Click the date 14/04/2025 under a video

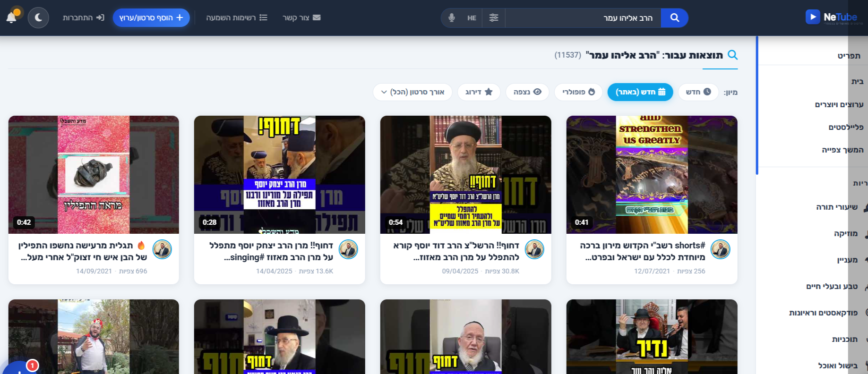click(274, 271)
